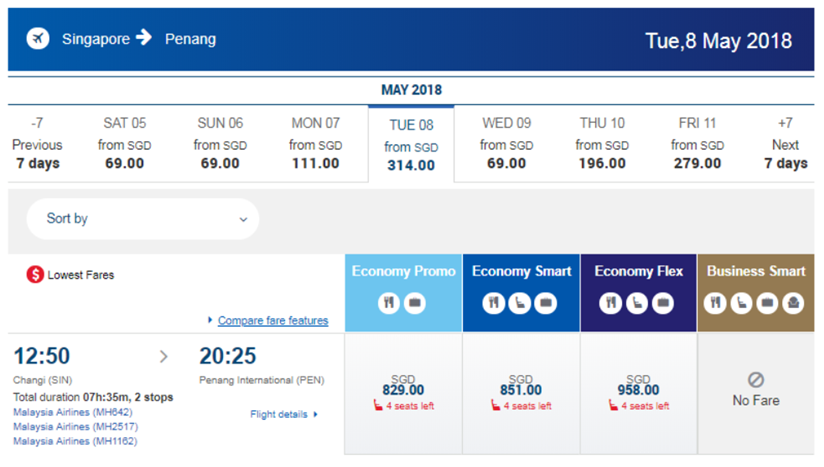Open the Sort by dropdown

coord(142,219)
